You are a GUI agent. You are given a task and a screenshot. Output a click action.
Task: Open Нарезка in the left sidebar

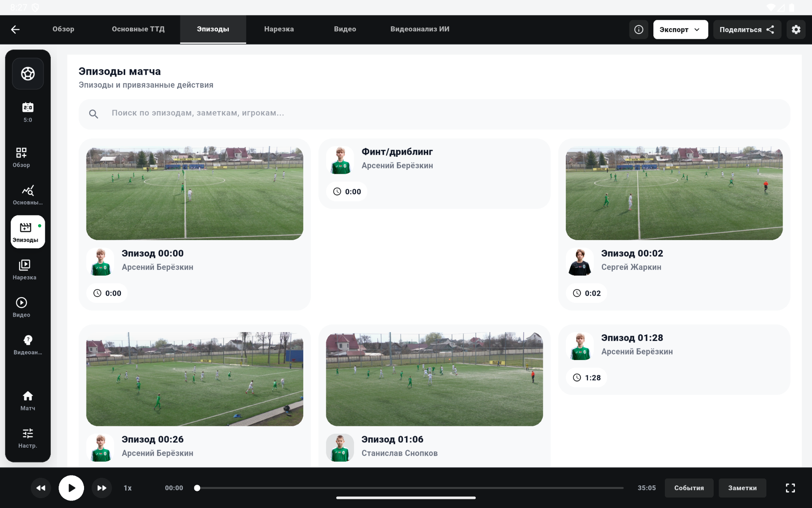25,270
